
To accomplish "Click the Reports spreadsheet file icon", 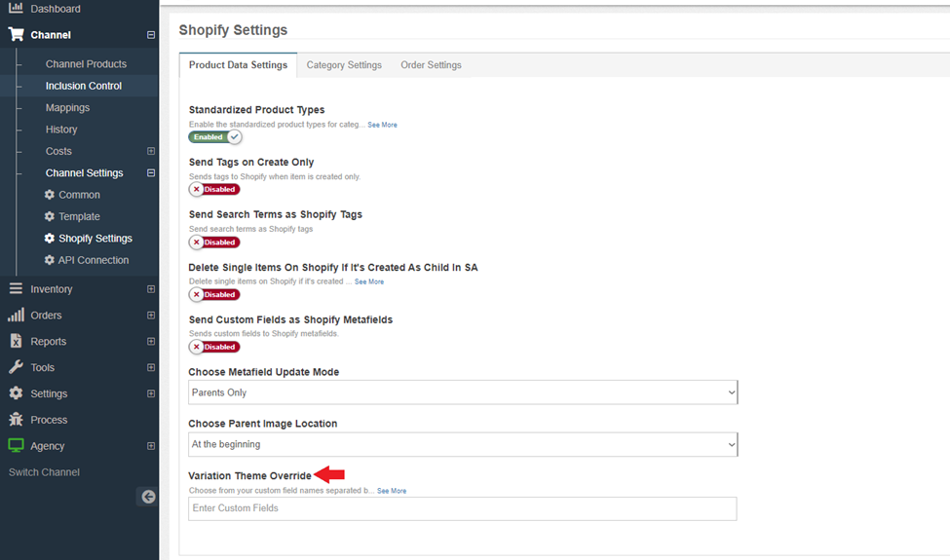I will 16,341.
